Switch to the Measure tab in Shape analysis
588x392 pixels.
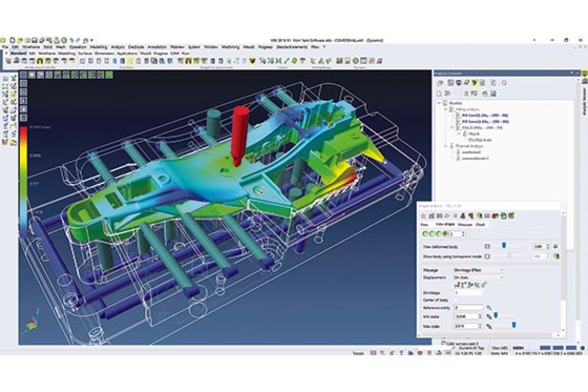(x=465, y=225)
